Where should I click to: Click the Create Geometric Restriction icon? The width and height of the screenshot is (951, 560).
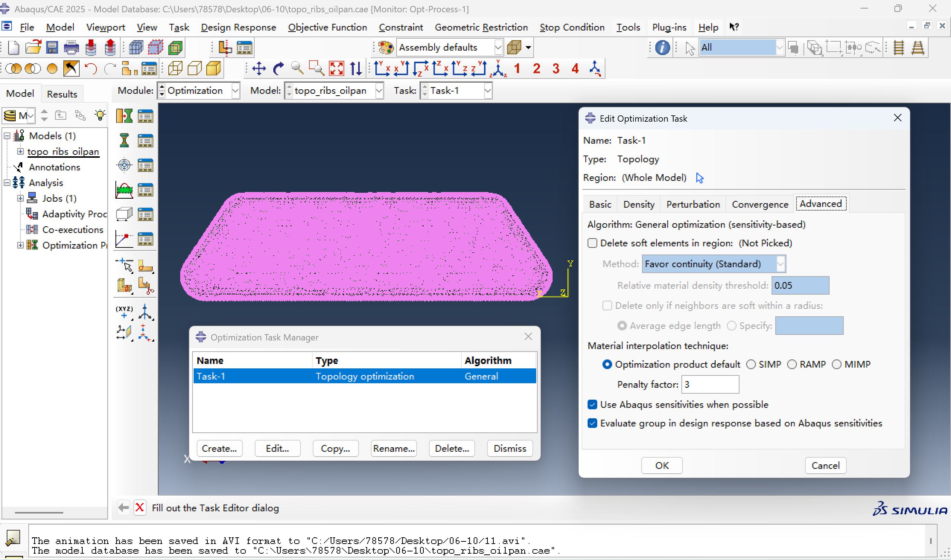(124, 214)
